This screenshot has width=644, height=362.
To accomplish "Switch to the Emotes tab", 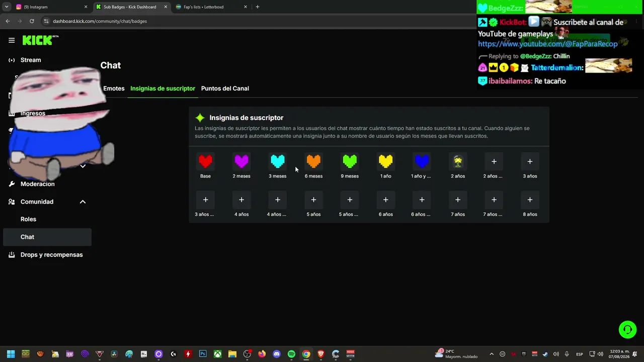I will [114, 88].
